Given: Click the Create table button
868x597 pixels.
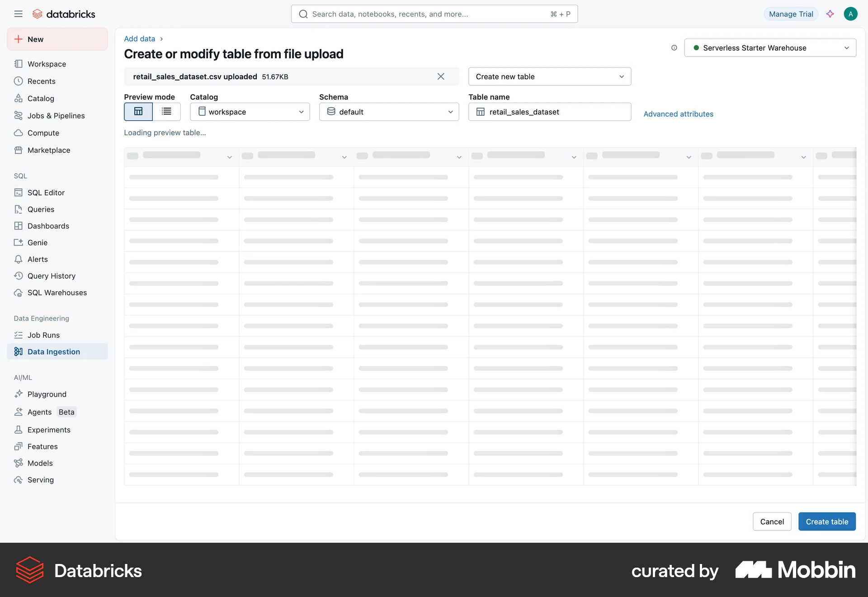Looking at the screenshot, I should point(827,521).
